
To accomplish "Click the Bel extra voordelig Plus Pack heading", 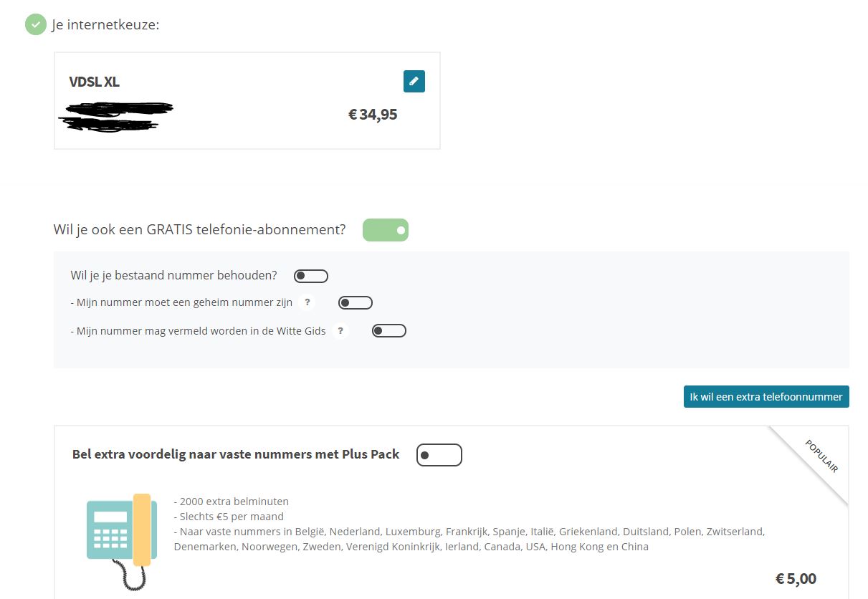I will [236, 454].
